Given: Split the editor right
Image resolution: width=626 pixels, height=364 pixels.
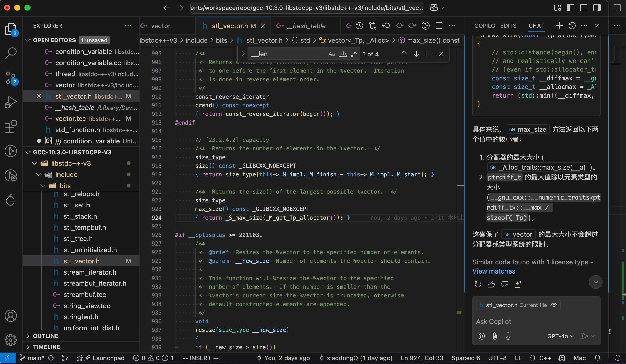Looking at the screenshot, I should [x=439, y=26].
